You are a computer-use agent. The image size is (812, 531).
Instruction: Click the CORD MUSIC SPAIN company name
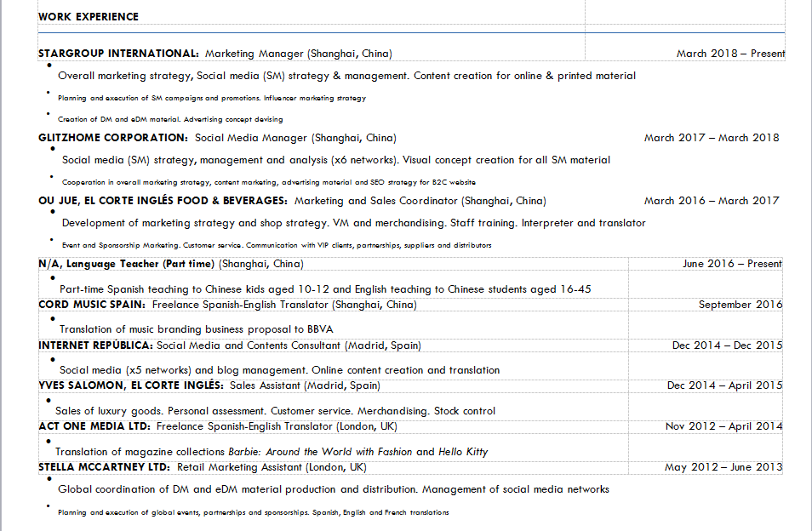(92, 305)
